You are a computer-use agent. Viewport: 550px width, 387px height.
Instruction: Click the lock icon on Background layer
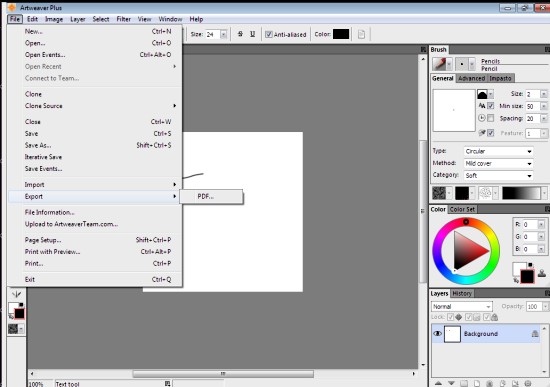[x=535, y=333]
